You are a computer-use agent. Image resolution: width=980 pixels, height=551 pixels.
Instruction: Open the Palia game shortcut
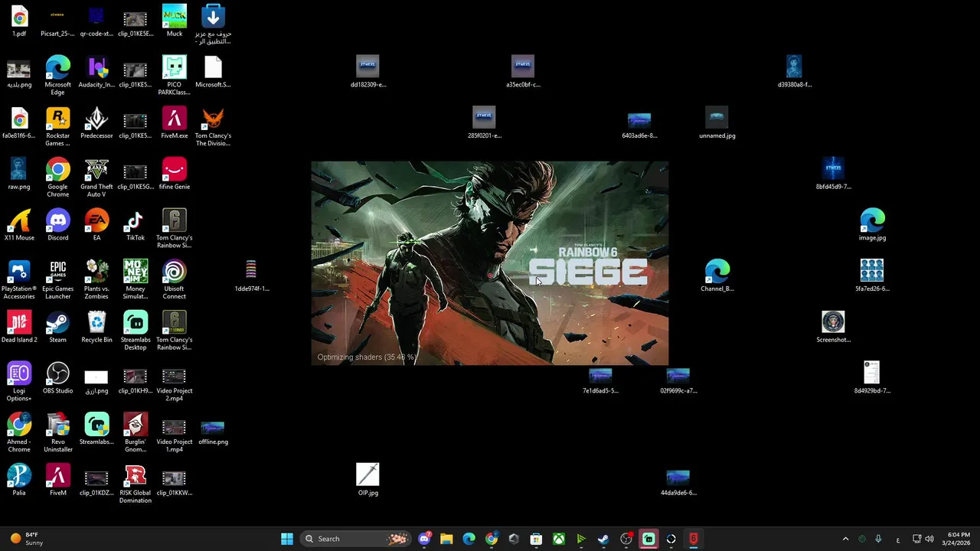19,480
